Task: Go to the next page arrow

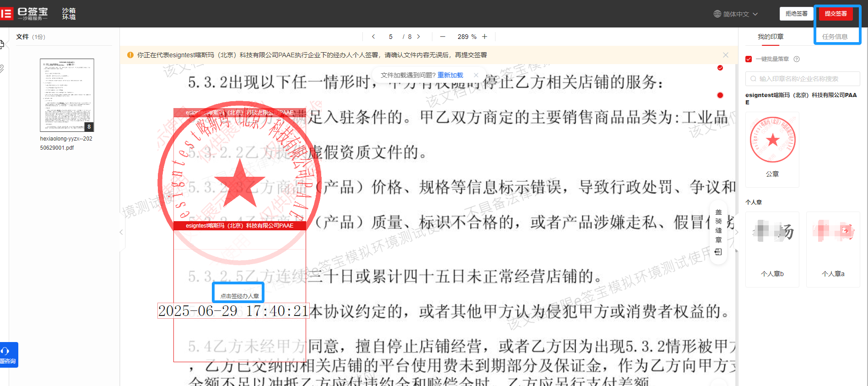Action: 418,37
